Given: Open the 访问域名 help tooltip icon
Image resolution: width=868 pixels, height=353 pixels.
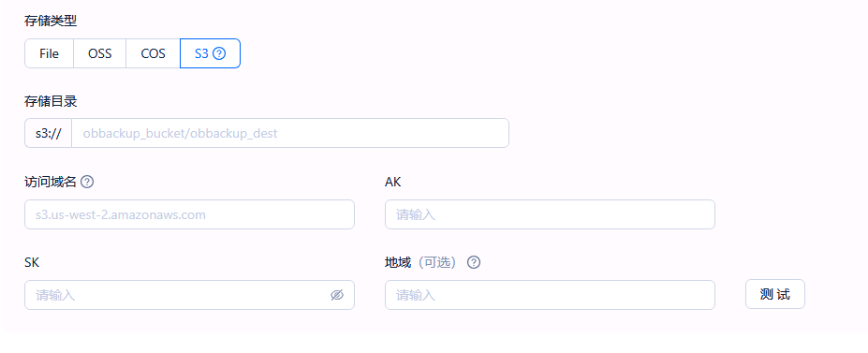Looking at the screenshot, I should click(x=87, y=182).
